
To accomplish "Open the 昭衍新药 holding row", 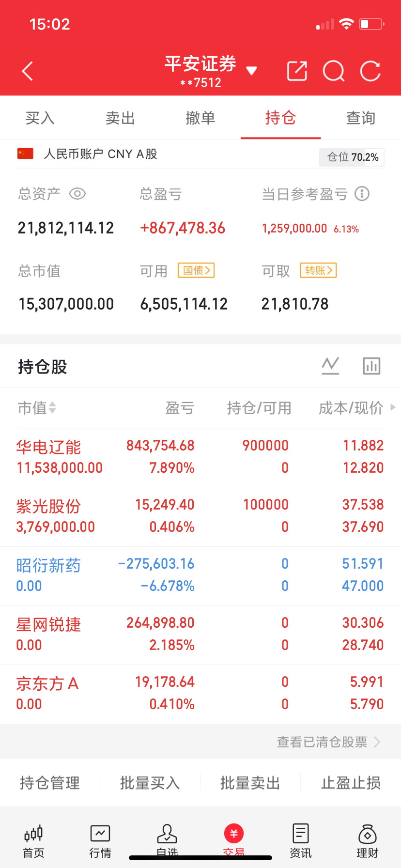I will [x=200, y=576].
